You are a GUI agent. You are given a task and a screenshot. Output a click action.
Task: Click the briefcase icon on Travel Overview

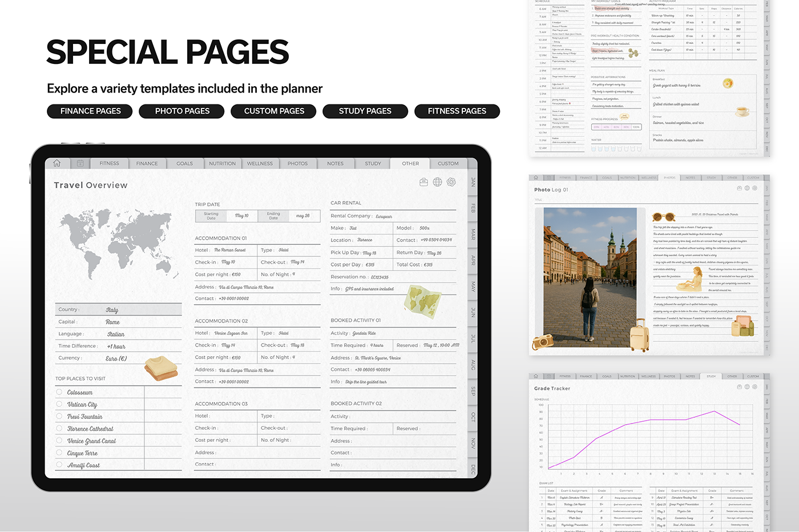tap(423, 182)
